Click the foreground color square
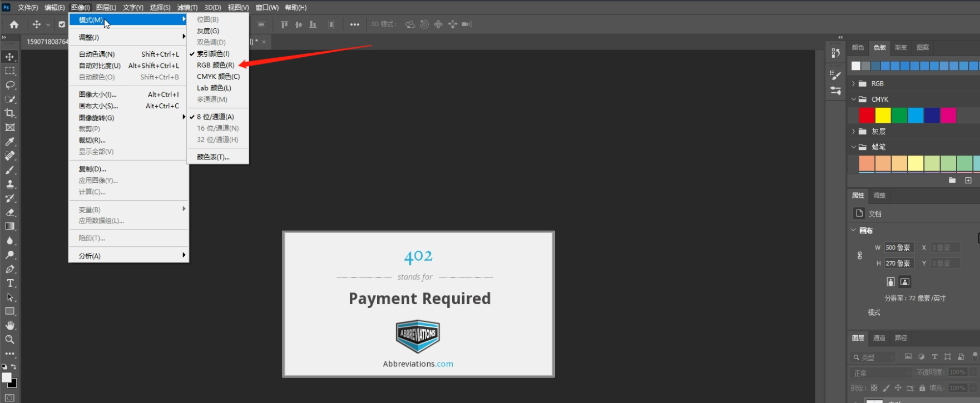The height and width of the screenshot is (403, 980). coord(7,377)
